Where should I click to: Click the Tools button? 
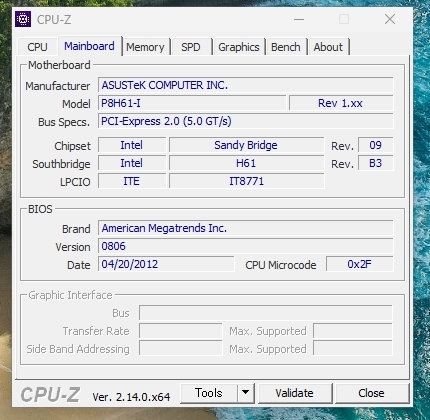tap(209, 393)
